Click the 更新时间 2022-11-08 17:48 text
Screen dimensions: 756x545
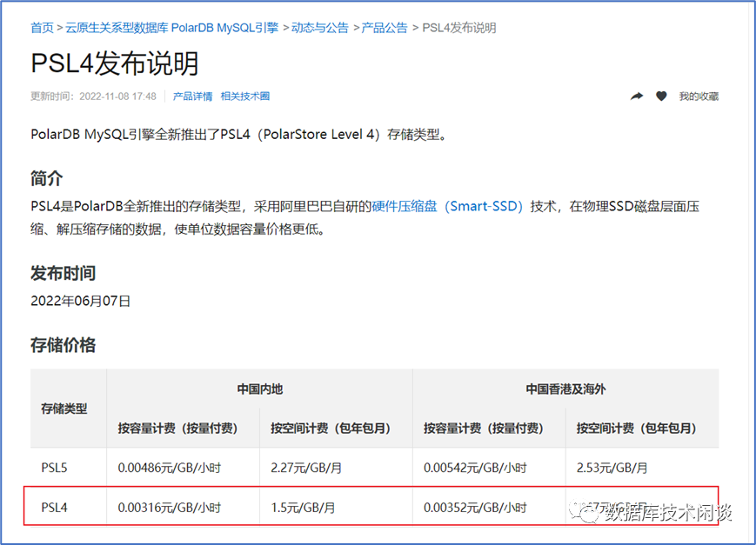point(94,96)
